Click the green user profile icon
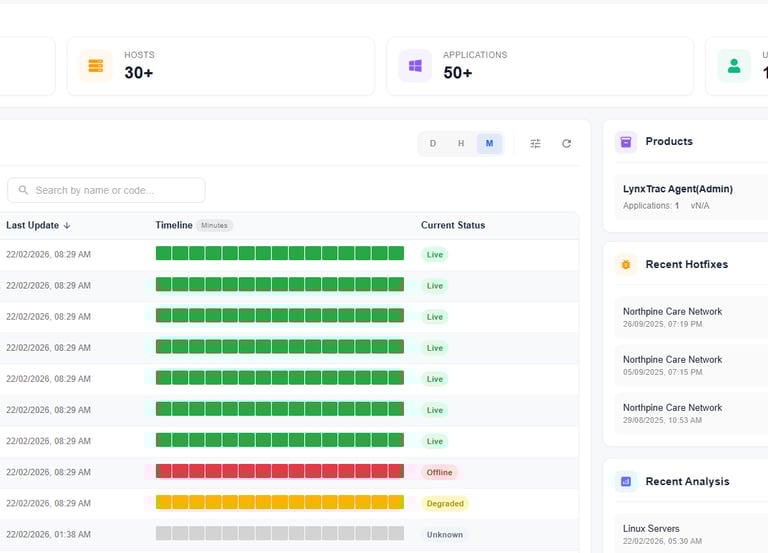 tap(734, 66)
